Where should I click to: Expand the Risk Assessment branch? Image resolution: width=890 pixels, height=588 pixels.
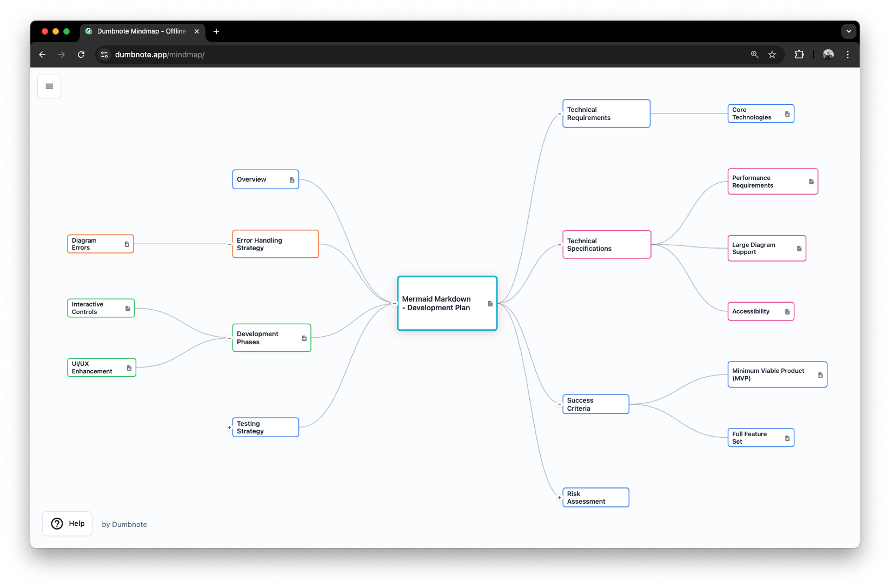(x=559, y=497)
